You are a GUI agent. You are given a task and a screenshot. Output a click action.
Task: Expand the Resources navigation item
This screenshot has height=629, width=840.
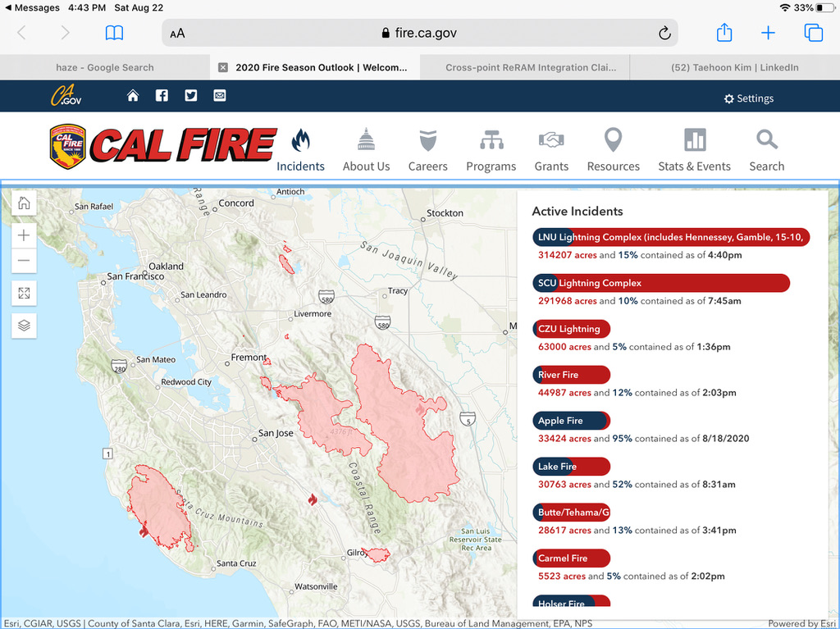point(613,151)
